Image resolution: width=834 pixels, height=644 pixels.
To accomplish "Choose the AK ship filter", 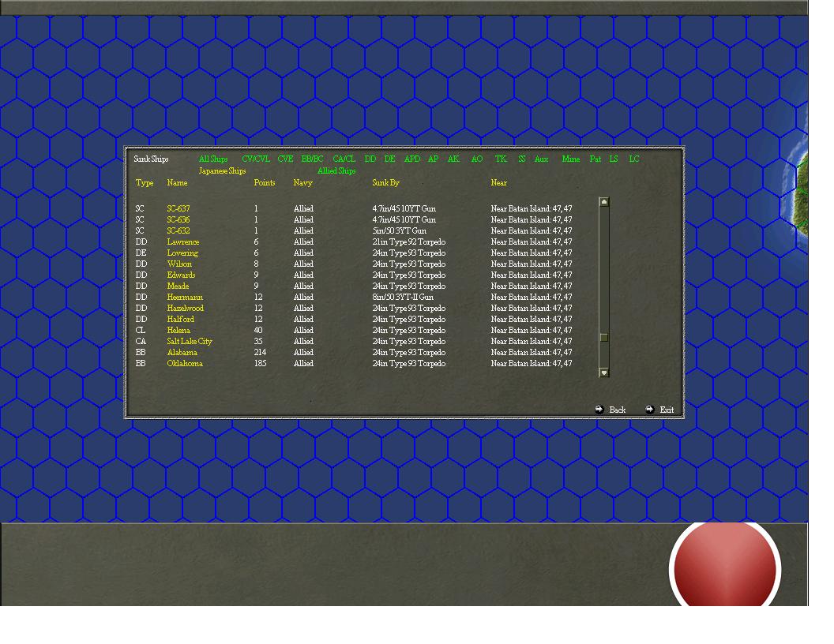I will pyautogui.click(x=453, y=159).
